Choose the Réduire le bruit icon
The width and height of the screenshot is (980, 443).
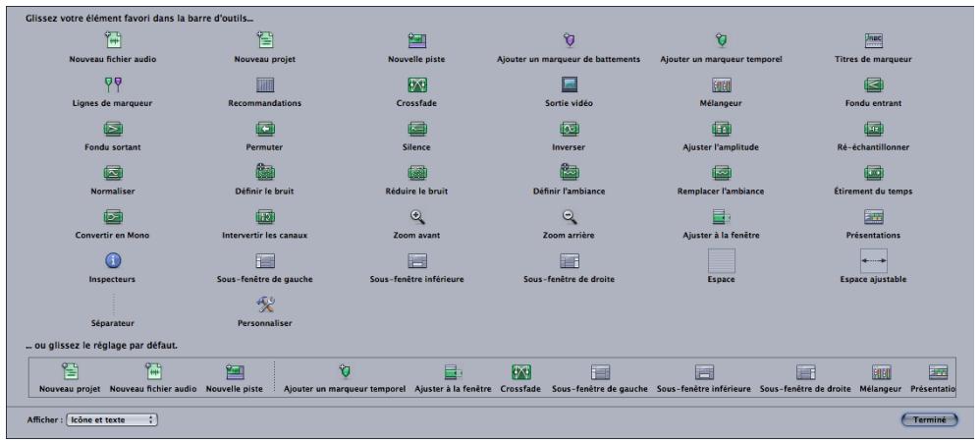(417, 173)
